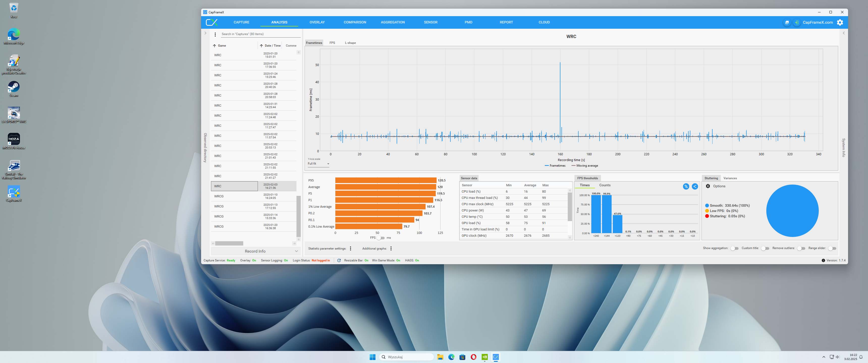Click the search captures input field
The width and height of the screenshot is (868, 363).
coord(259,34)
